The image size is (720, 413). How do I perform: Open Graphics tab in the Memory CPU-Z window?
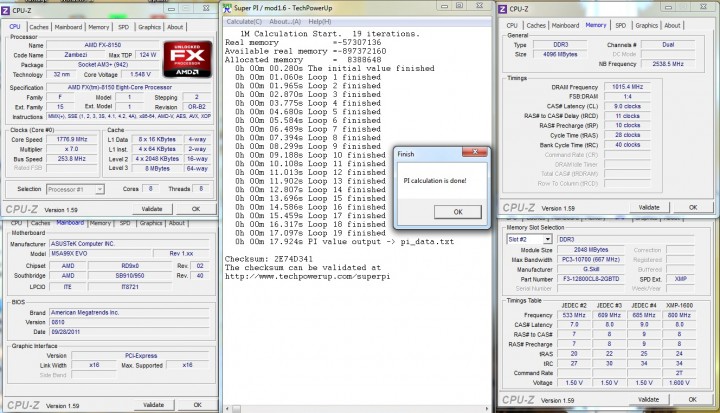(647, 26)
